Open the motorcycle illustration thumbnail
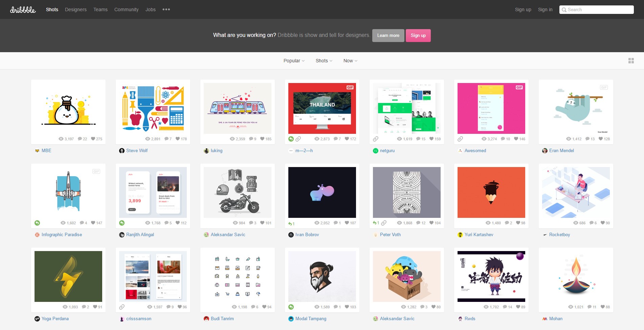Screen dimensions: 644x330 coord(238,192)
